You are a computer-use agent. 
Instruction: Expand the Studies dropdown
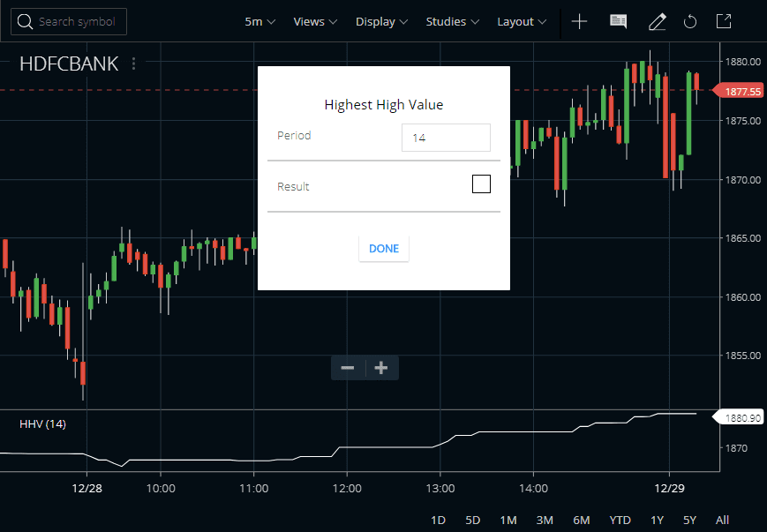coord(452,21)
